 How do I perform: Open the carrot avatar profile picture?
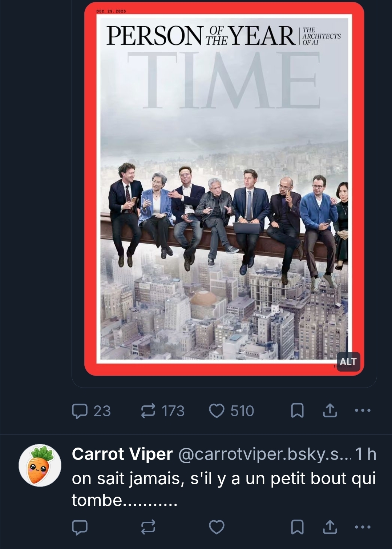click(40, 465)
